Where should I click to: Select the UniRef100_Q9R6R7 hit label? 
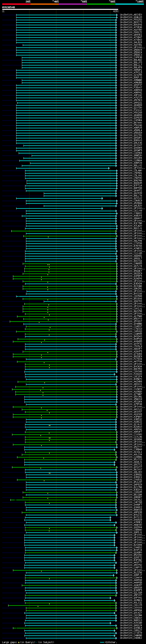click(131, 497)
